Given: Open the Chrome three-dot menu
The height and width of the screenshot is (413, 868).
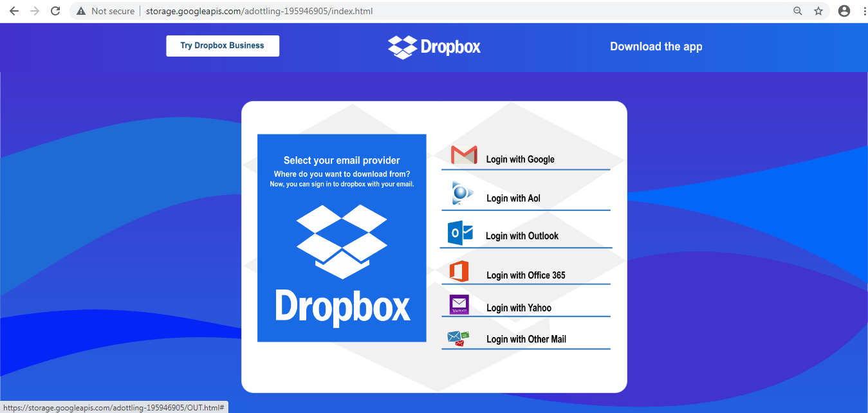Looking at the screenshot, I should coord(863,11).
